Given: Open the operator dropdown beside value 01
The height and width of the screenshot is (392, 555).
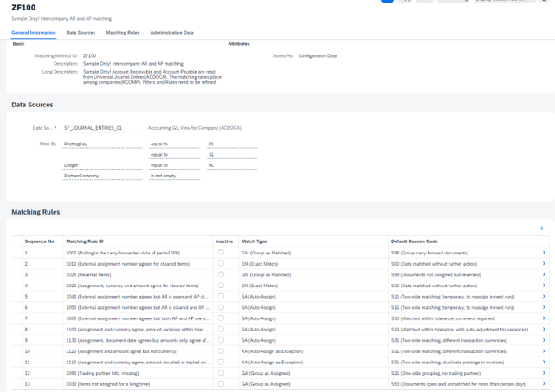Looking at the screenshot, I should 174,144.
